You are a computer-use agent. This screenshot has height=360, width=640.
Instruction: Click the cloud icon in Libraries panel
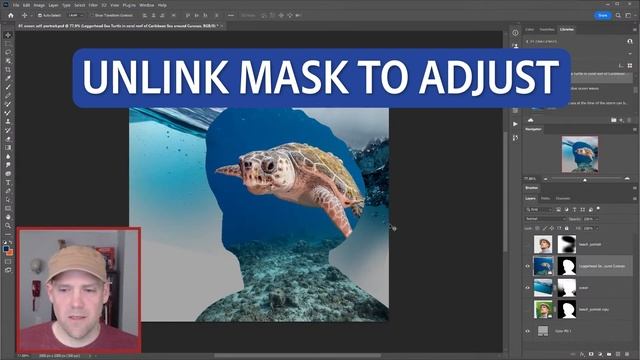click(x=531, y=120)
